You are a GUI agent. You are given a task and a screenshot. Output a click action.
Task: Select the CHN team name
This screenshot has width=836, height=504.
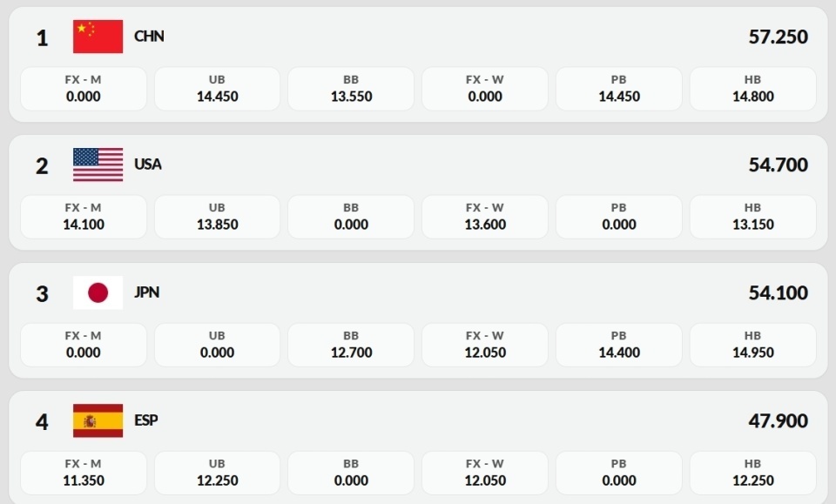[149, 37]
